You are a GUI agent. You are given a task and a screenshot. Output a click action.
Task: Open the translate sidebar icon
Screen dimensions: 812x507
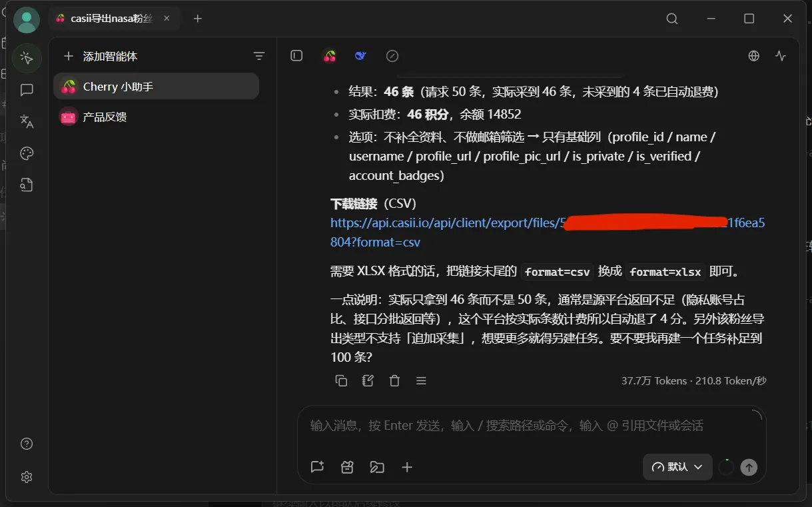click(27, 121)
